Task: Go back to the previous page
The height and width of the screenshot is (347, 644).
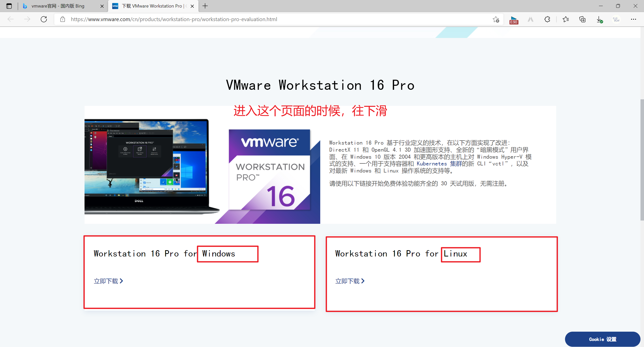Action: coord(11,19)
